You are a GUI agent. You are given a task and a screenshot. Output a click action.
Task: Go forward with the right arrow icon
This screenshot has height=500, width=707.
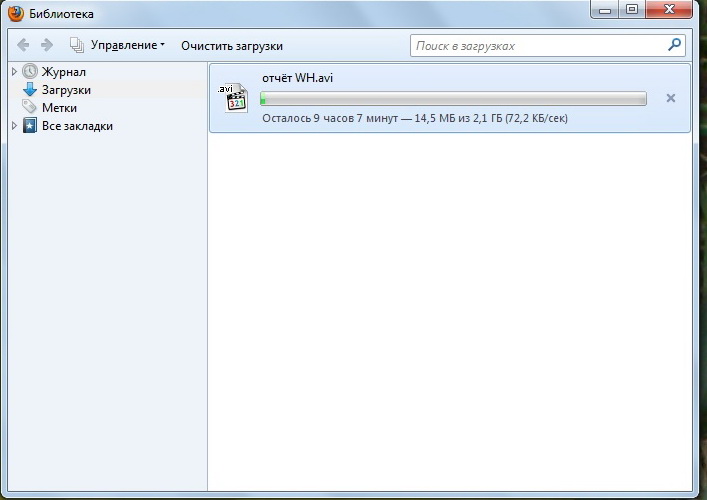(x=47, y=45)
